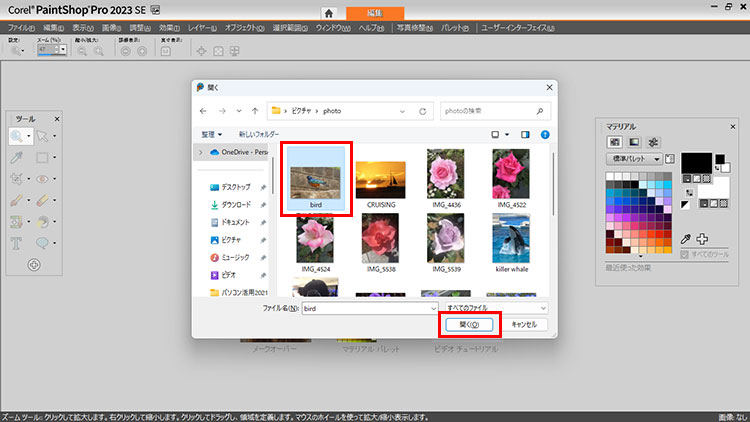Screen dimensions: 750x422
Task: Open the 整理 dropdown menu
Action: pyautogui.click(x=211, y=133)
